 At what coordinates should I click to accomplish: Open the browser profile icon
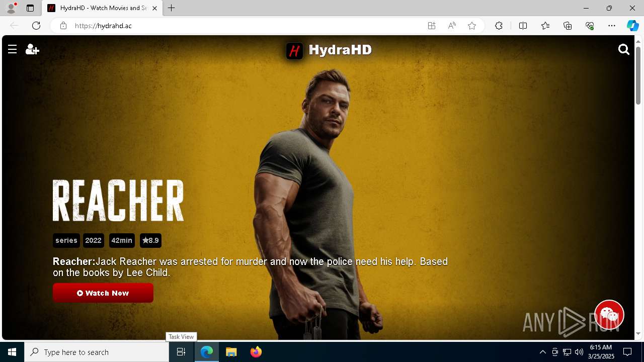11,8
